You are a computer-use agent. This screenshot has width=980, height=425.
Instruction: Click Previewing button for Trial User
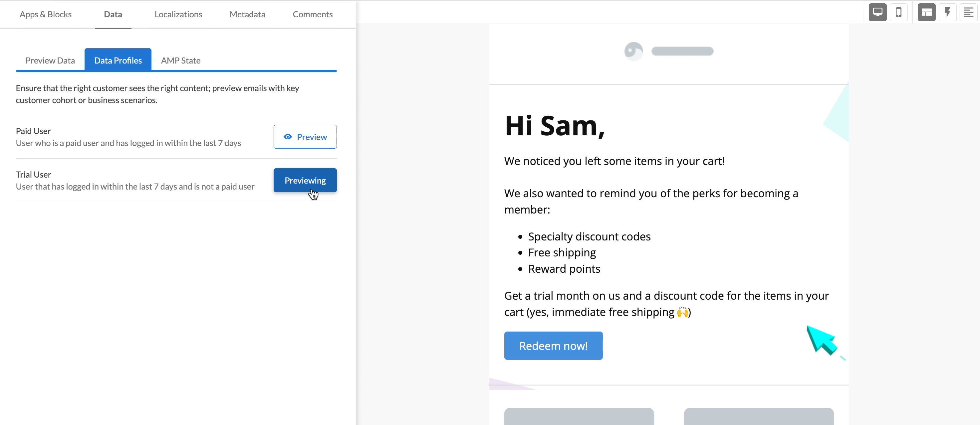tap(305, 180)
